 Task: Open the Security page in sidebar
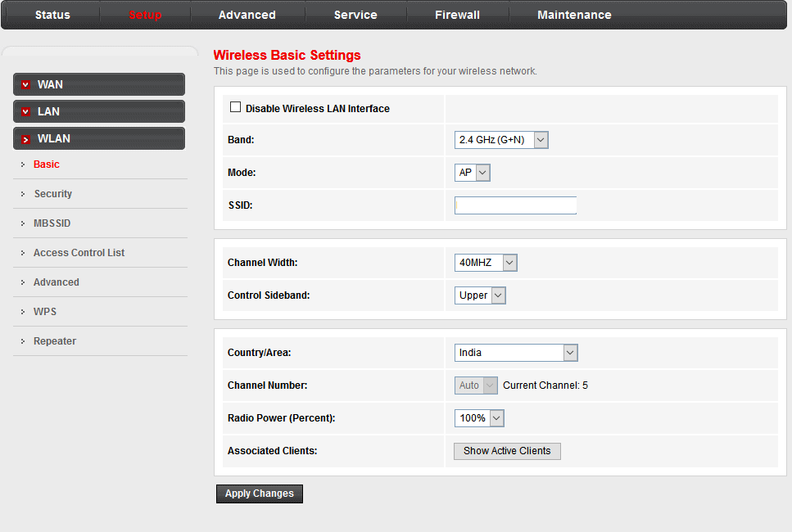[x=52, y=194]
